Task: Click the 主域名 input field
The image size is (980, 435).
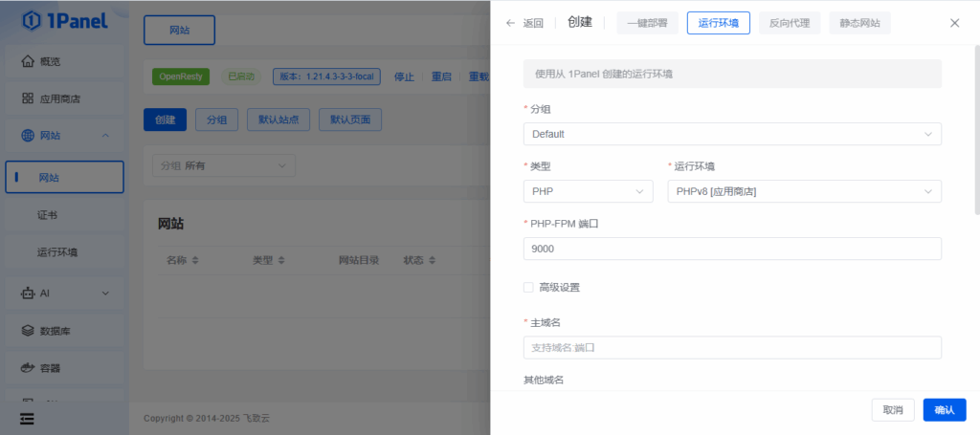Action: [731, 347]
